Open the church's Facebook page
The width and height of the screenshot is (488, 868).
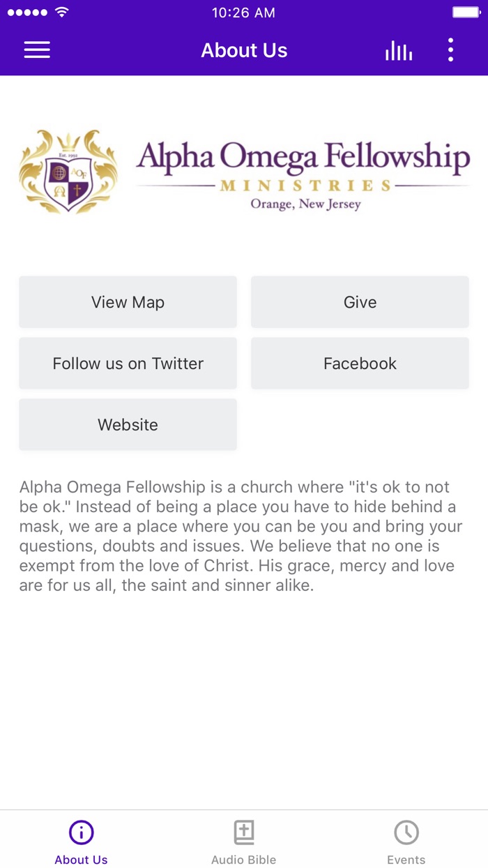(360, 363)
